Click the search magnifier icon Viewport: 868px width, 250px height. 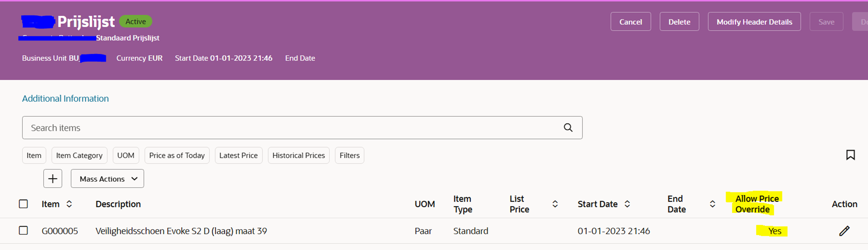click(568, 127)
